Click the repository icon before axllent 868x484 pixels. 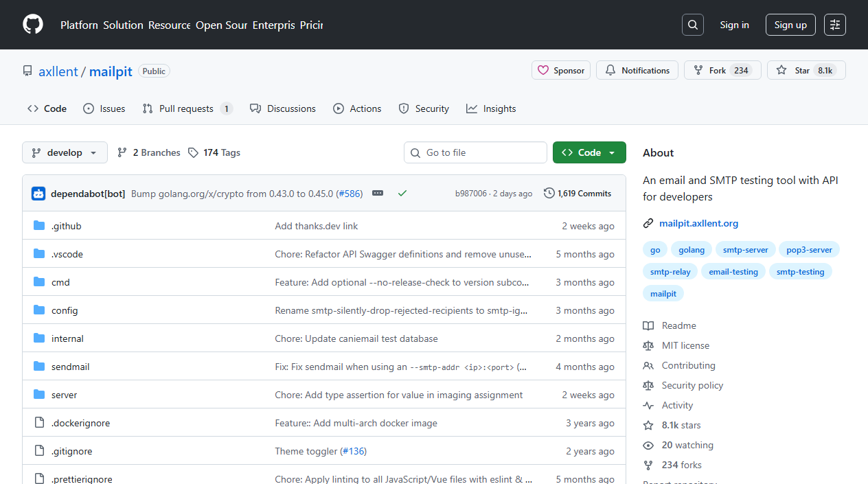pyautogui.click(x=27, y=71)
